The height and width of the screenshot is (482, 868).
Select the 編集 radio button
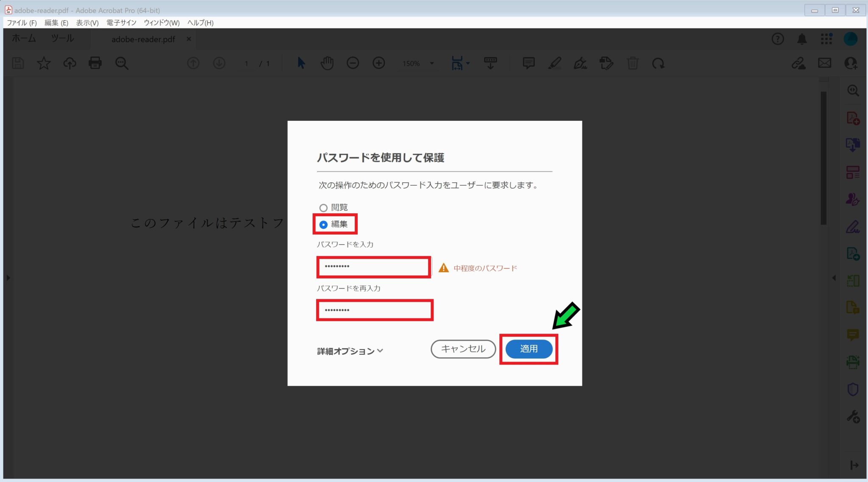click(323, 225)
